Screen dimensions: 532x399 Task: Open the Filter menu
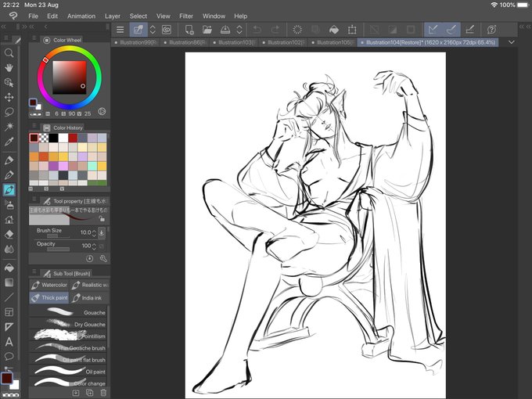186,16
